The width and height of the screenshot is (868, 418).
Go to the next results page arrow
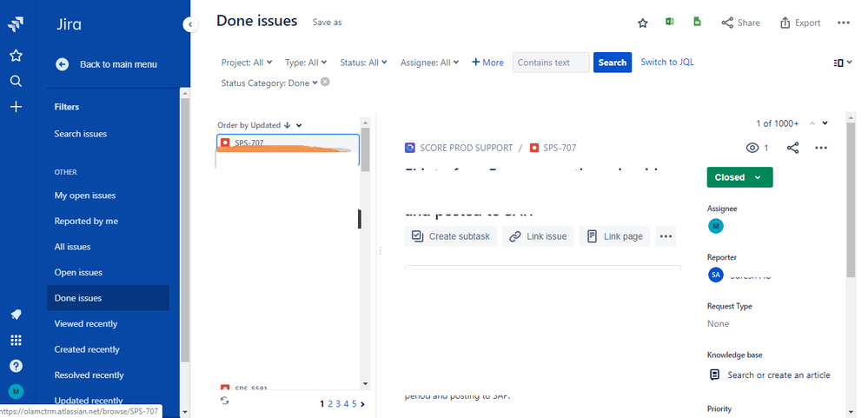362,404
